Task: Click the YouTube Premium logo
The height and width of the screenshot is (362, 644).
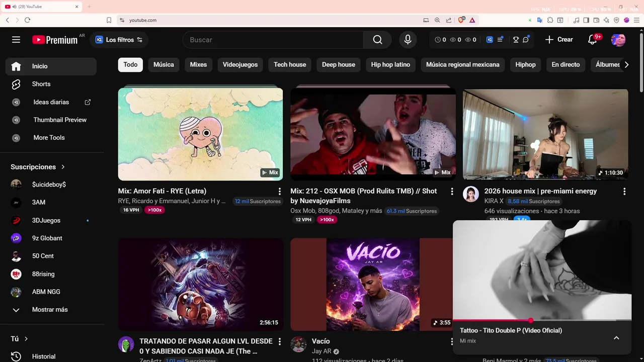Action: (x=55, y=40)
